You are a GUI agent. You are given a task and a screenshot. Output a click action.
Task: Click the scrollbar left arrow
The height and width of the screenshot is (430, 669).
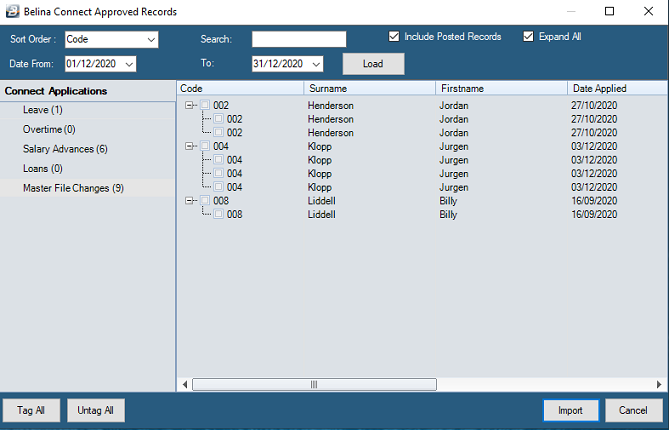click(185, 384)
